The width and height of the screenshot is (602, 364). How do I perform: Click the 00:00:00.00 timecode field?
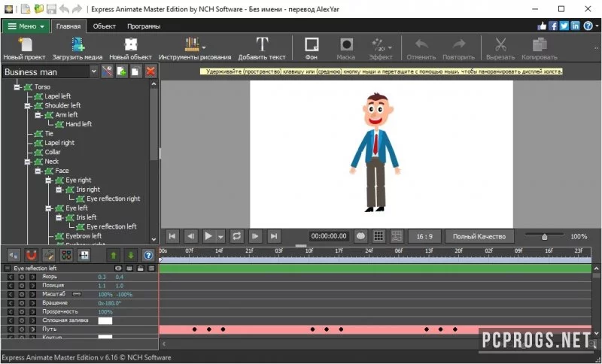[x=329, y=236]
